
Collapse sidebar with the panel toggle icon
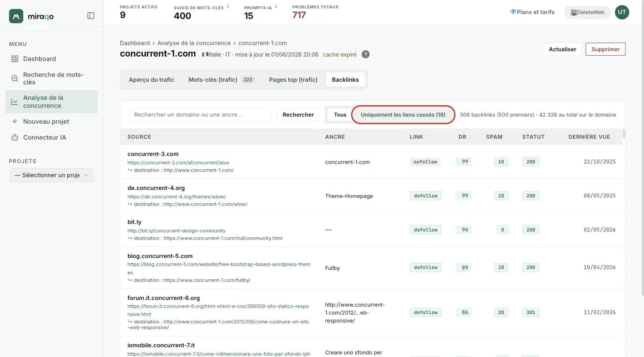tap(91, 16)
